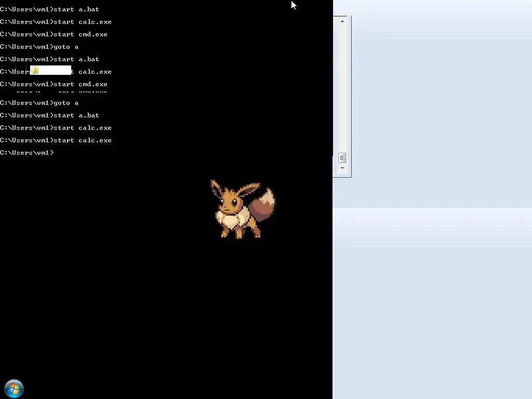Click the scrollbar down arrow
This screenshot has height=399, width=532.
[x=342, y=168]
